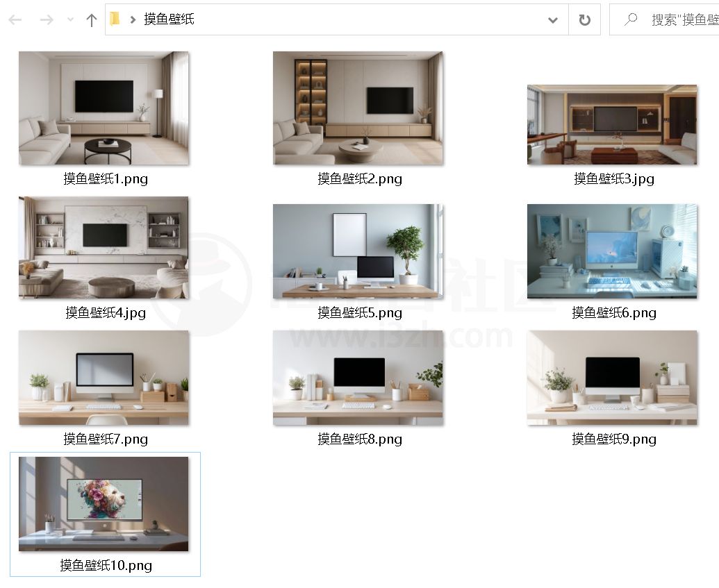Select the 摸鱼壁纸5.png desk image
This screenshot has width=719, height=588.
(x=358, y=251)
